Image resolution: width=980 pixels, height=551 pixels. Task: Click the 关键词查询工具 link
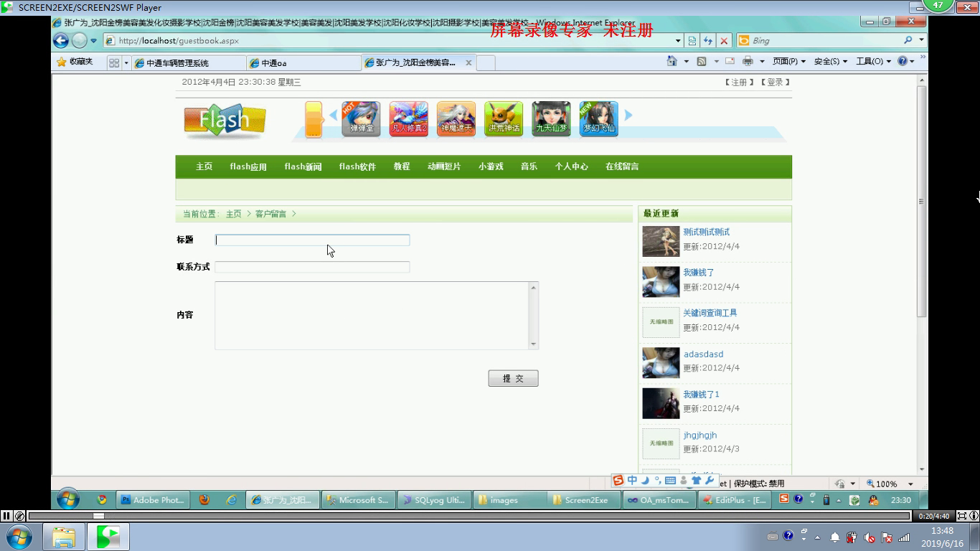pyautogui.click(x=710, y=313)
